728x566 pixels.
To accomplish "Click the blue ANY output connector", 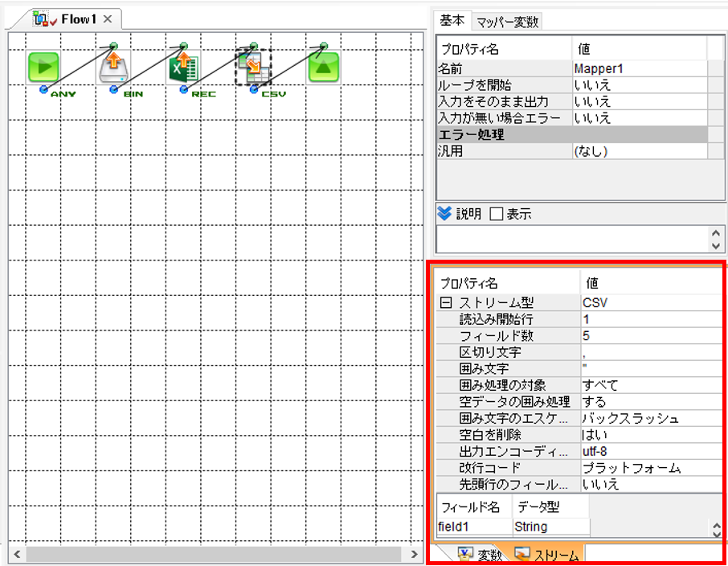I will pyautogui.click(x=43, y=89).
